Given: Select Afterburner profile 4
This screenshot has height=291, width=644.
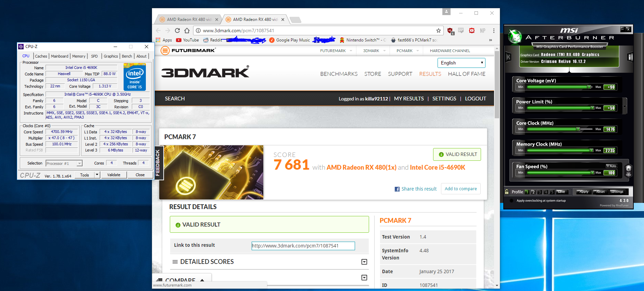Looking at the screenshot, I should 546,192.
